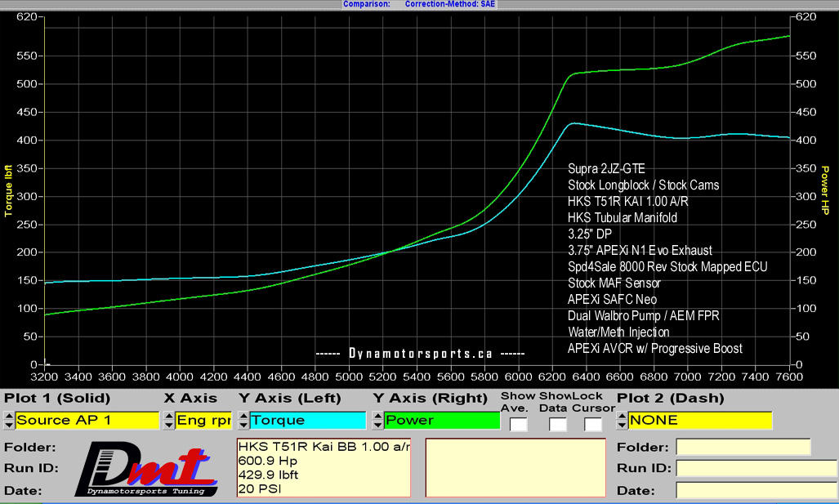This screenshot has width=839, height=504.
Task: Click the up arrow beside Power field
Action: [377, 416]
